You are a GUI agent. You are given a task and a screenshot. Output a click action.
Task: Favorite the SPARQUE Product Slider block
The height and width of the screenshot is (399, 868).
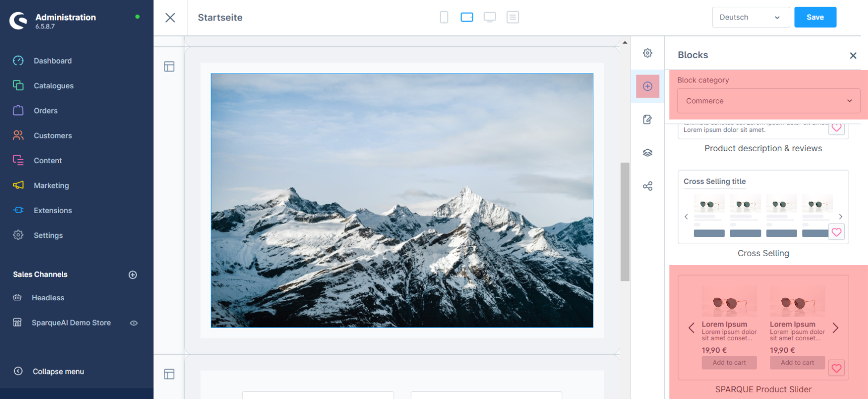(836, 369)
